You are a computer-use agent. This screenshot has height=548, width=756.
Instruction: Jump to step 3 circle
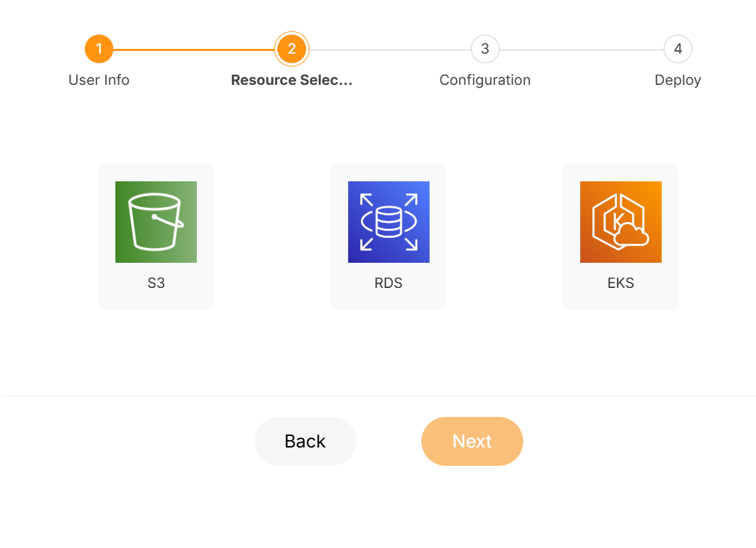(x=485, y=49)
